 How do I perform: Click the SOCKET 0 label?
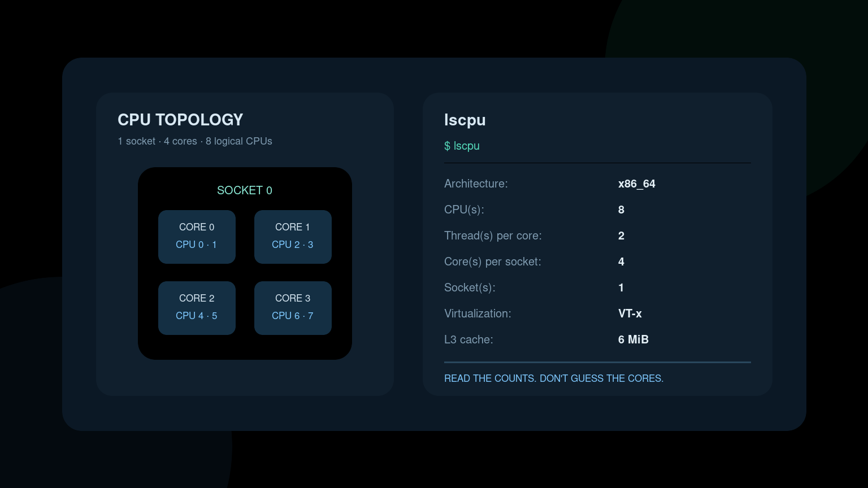[x=245, y=190]
